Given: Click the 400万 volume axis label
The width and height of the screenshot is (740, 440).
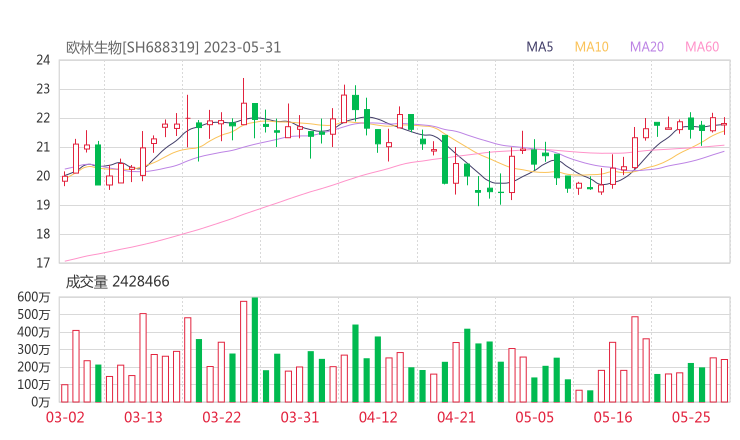Looking at the screenshot, I should point(34,332).
